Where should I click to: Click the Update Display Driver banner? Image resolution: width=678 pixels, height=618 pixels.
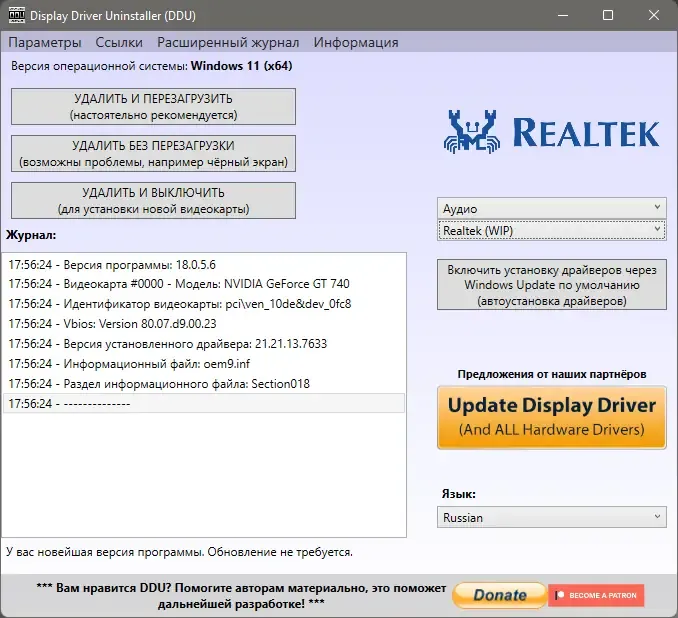(x=551, y=416)
